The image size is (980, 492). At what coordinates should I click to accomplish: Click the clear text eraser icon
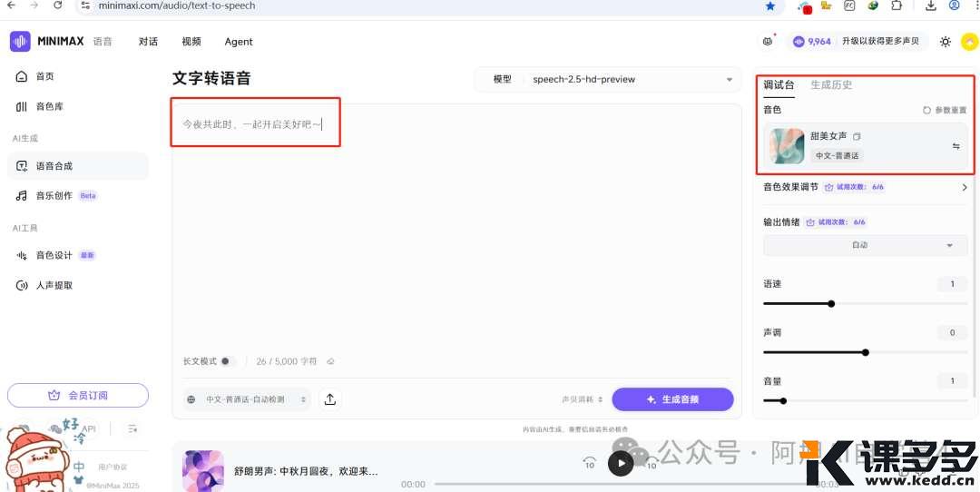[x=330, y=361]
